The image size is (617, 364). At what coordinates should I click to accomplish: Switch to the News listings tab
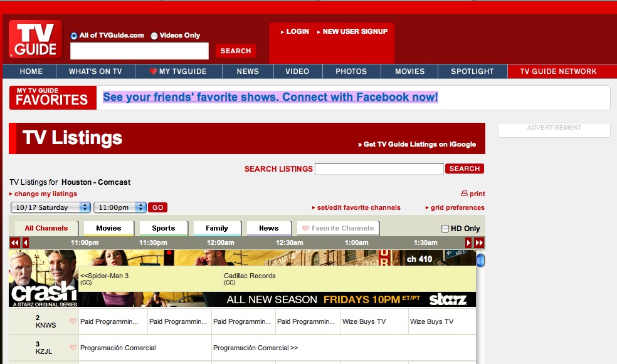(269, 228)
